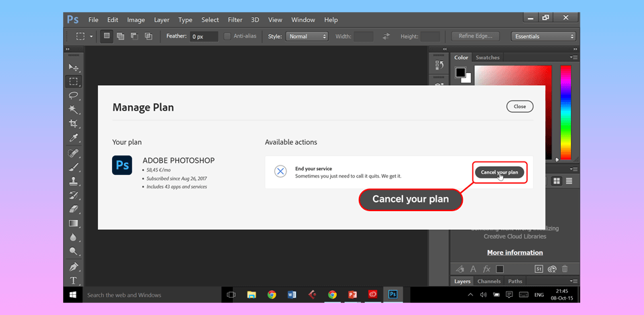Switch Libraries to list view
The width and height of the screenshot is (644, 315).
tap(570, 181)
